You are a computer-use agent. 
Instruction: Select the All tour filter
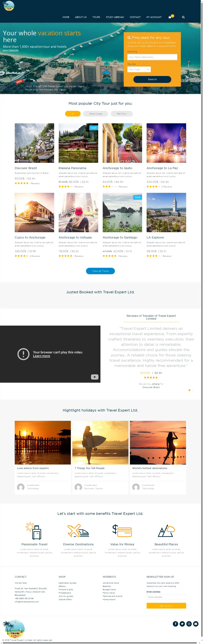coord(73,114)
